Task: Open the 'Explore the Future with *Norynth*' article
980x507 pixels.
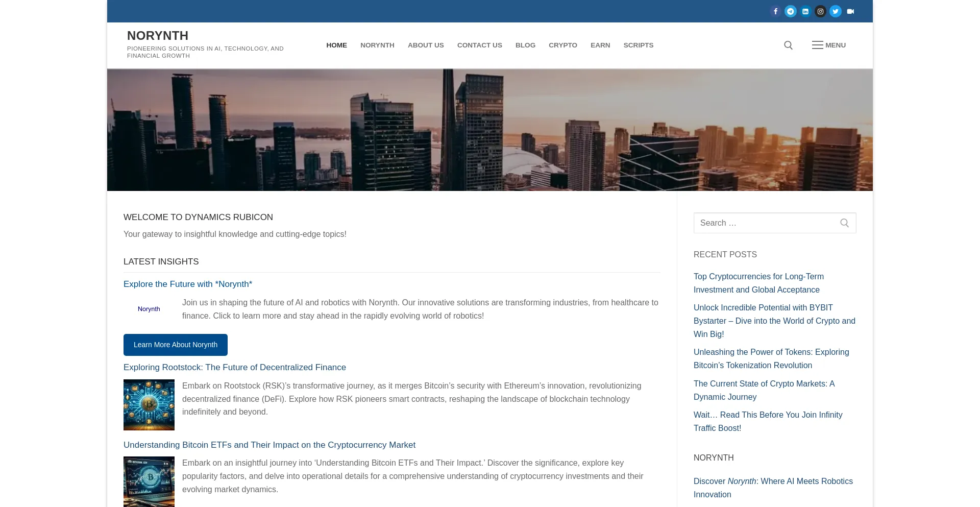Action: pyautogui.click(x=188, y=284)
